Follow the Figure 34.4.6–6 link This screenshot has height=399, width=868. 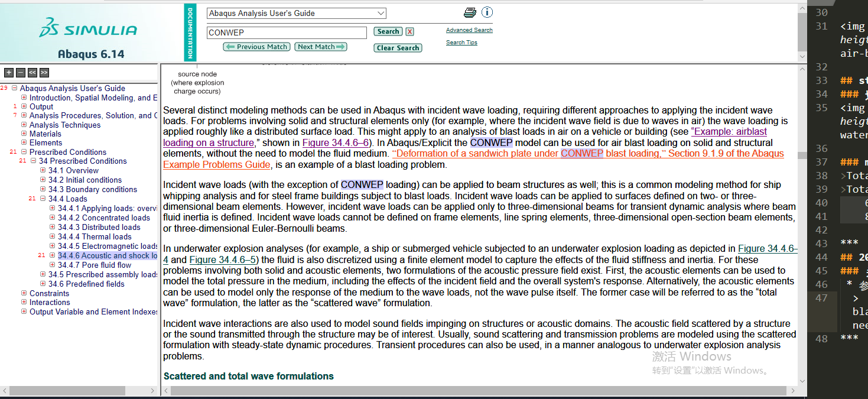point(336,142)
